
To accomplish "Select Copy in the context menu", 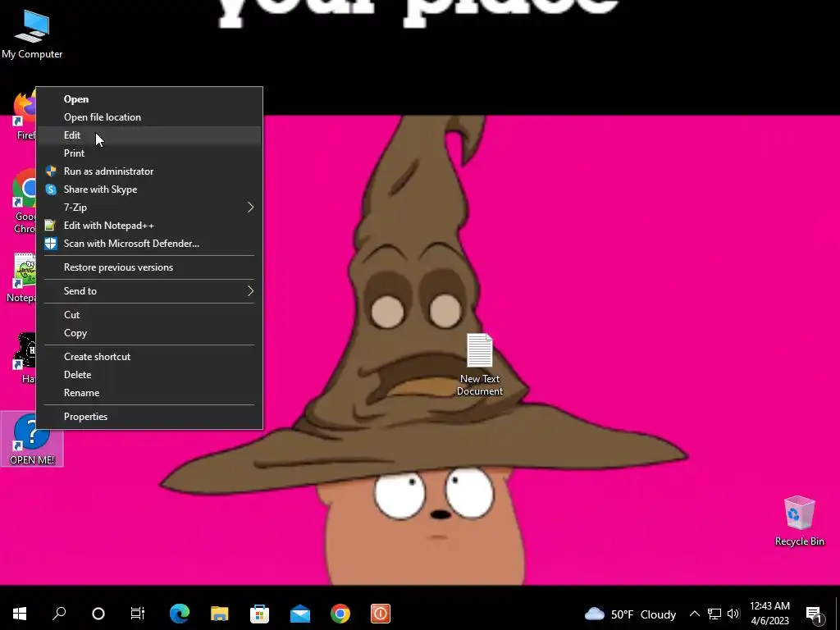I will click(x=149, y=333).
